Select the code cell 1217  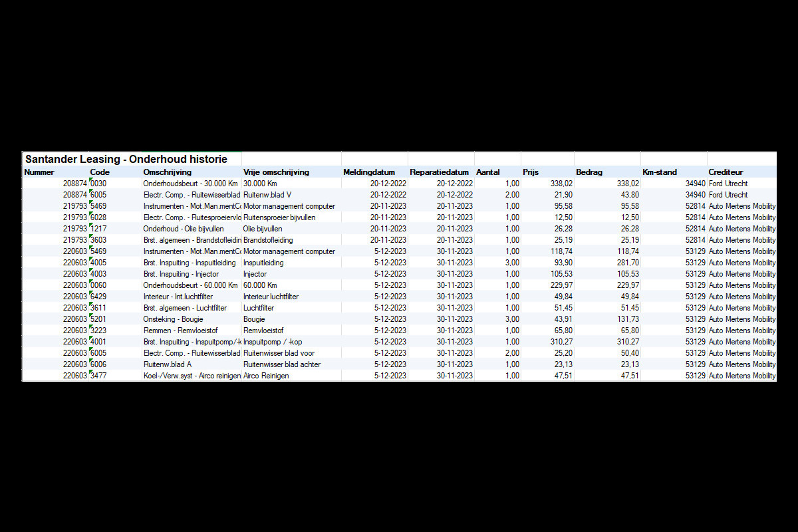(x=99, y=229)
